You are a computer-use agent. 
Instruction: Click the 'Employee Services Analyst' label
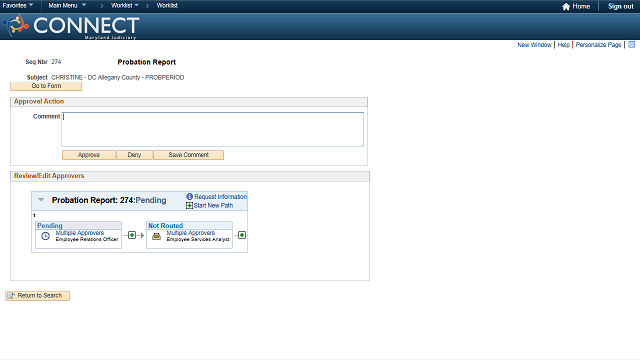[198, 239]
